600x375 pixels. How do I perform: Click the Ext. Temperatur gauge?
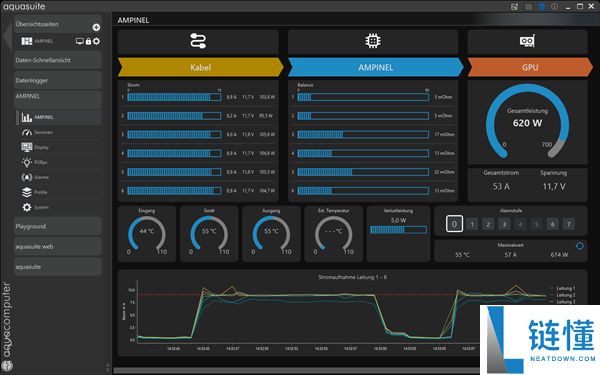tap(333, 234)
